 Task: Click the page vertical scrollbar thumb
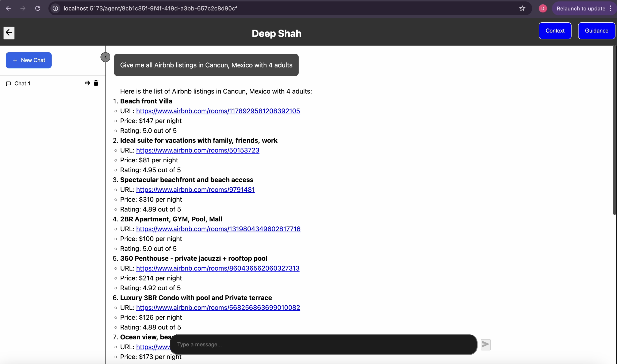[614, 130]
